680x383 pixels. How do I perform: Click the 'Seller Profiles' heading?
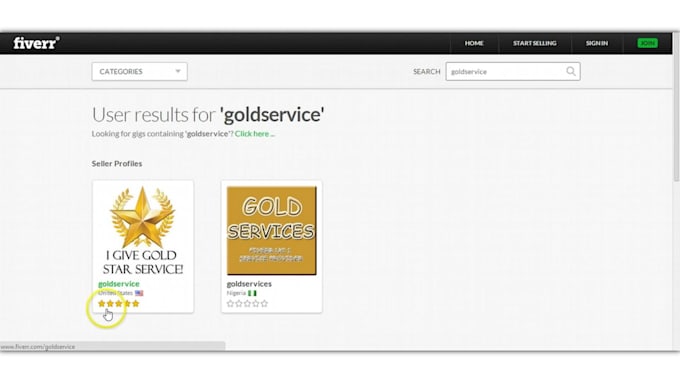[x=117, y=164]
